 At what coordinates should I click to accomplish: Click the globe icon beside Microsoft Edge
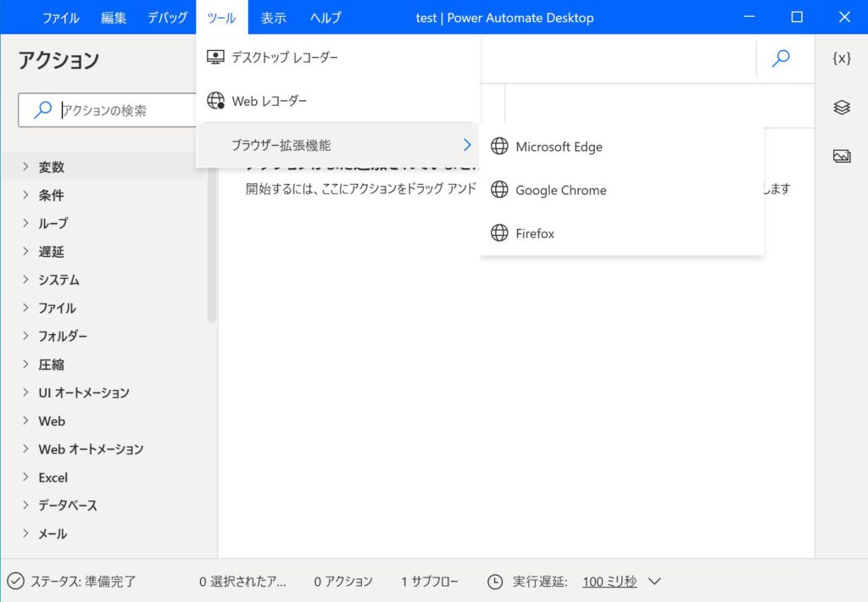tap(499, 146)
